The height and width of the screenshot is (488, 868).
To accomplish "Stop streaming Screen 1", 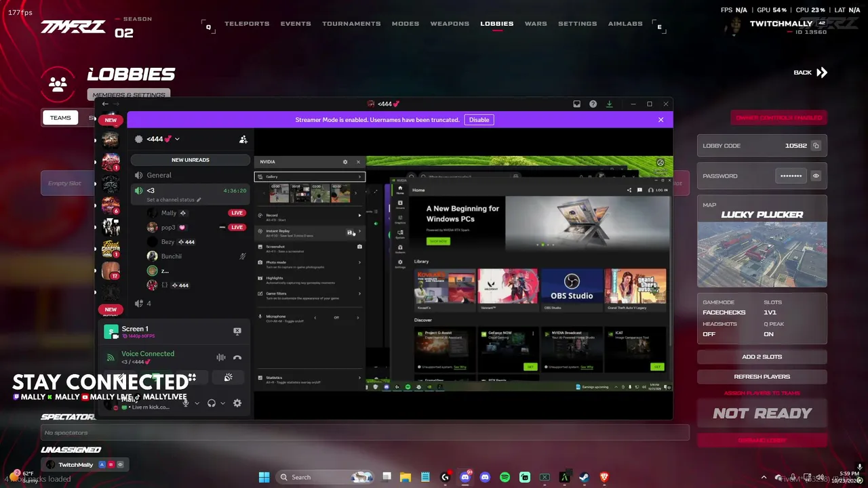I will 237,331.
